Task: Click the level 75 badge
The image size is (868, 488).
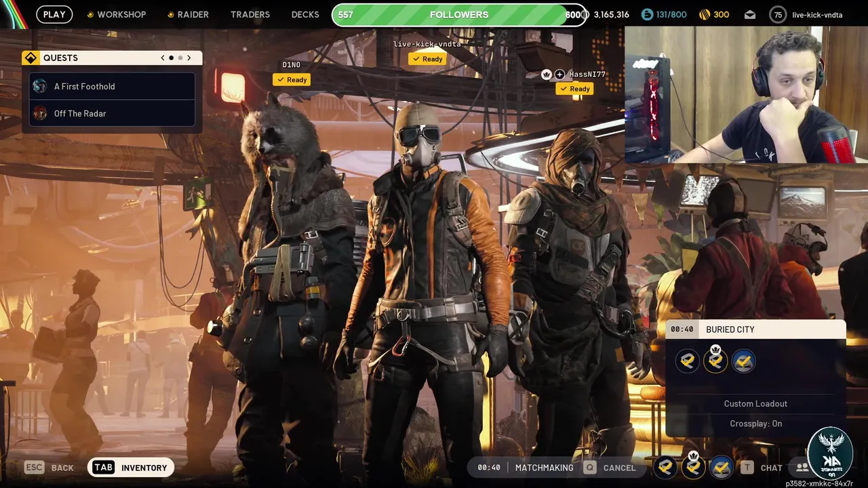Action: [778, 14]
